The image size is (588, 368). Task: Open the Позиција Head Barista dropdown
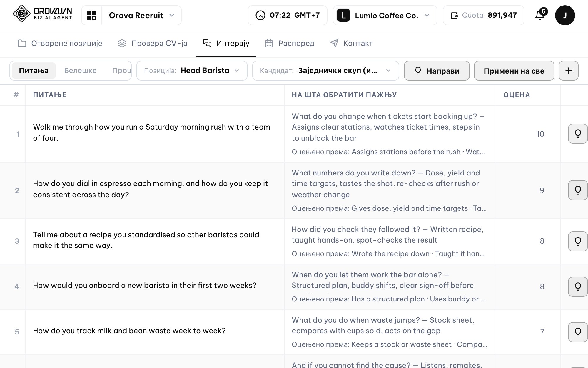192,71
